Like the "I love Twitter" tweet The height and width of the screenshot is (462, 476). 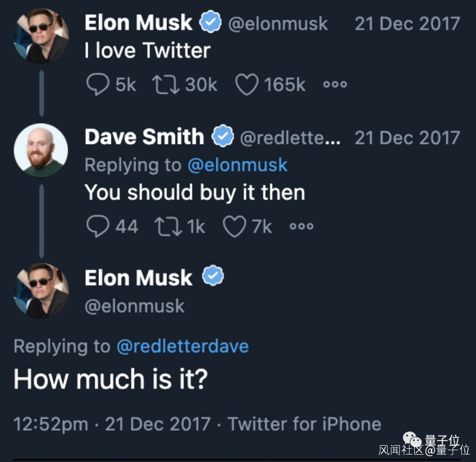[x=246, y=84]
